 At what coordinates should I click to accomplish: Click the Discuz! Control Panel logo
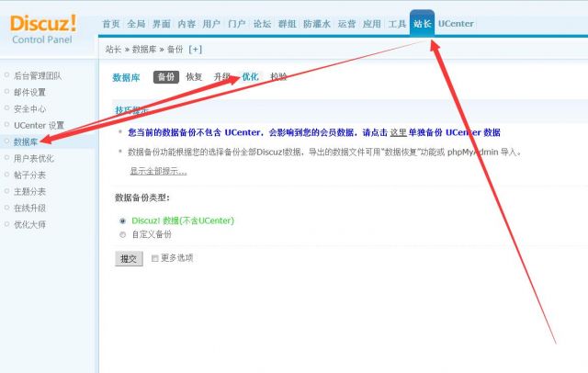tap(44, 28)
